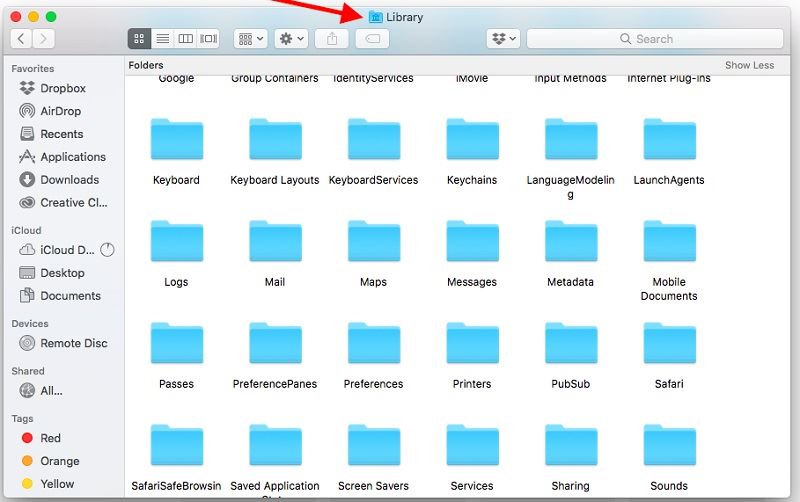Open AirDrop in the sidebar
800x502 pixels.
click(50, 111)
